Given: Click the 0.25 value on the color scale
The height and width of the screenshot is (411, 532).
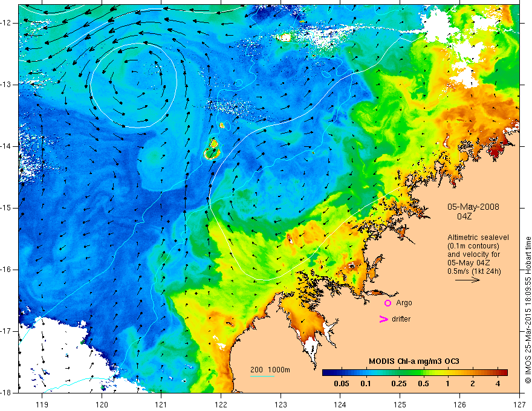Looking at the screenshot, I should tap(398, 384).
